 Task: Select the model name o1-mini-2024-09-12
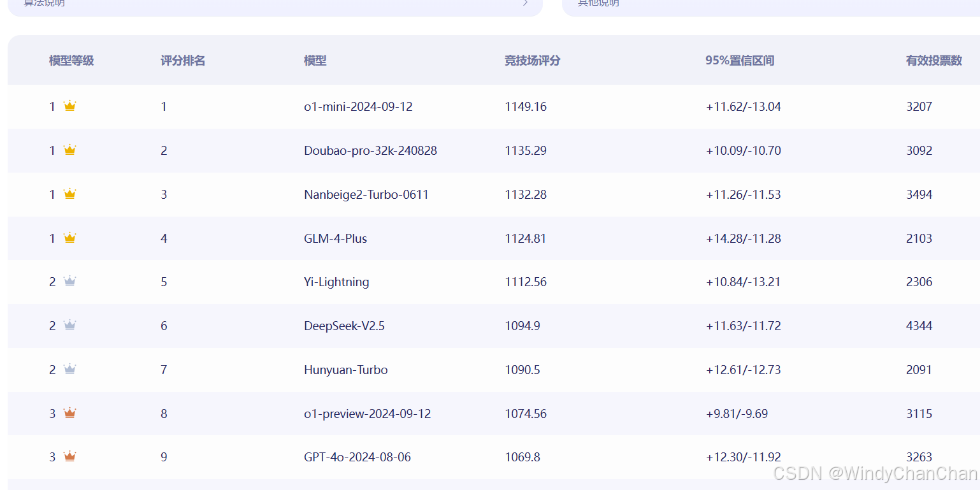[358, 106]
